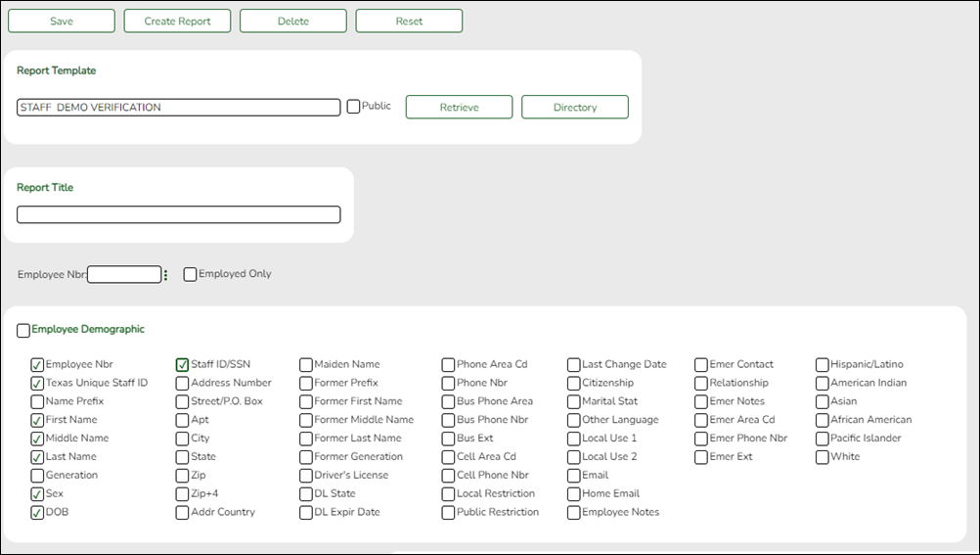
Task: Check the Last Change Date checkbox
Action: (x=574, y=365)
